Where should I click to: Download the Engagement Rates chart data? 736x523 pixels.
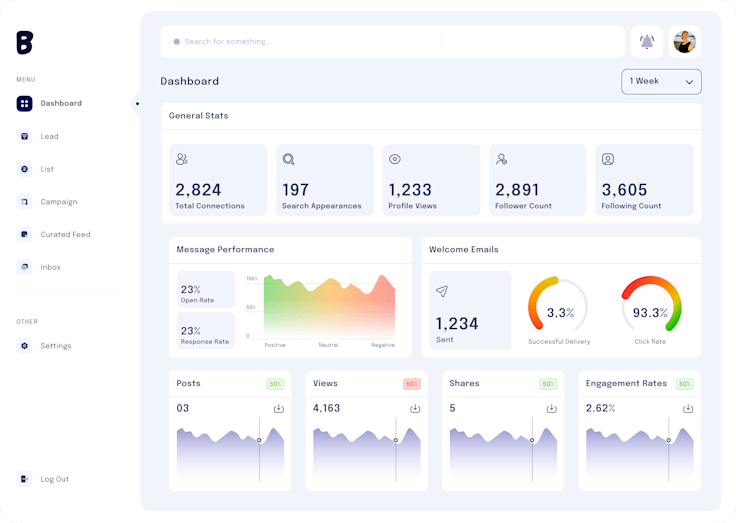click(x=687, y=408)
